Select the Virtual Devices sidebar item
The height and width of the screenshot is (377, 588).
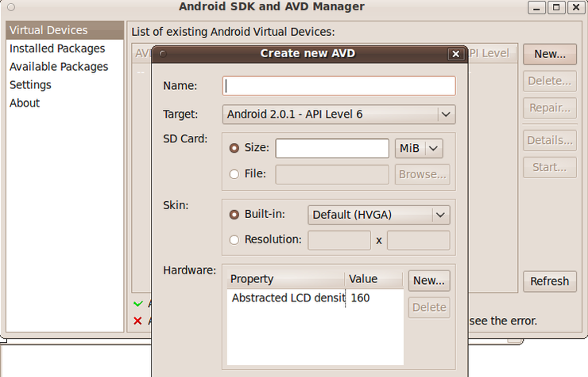click(64, 30)
